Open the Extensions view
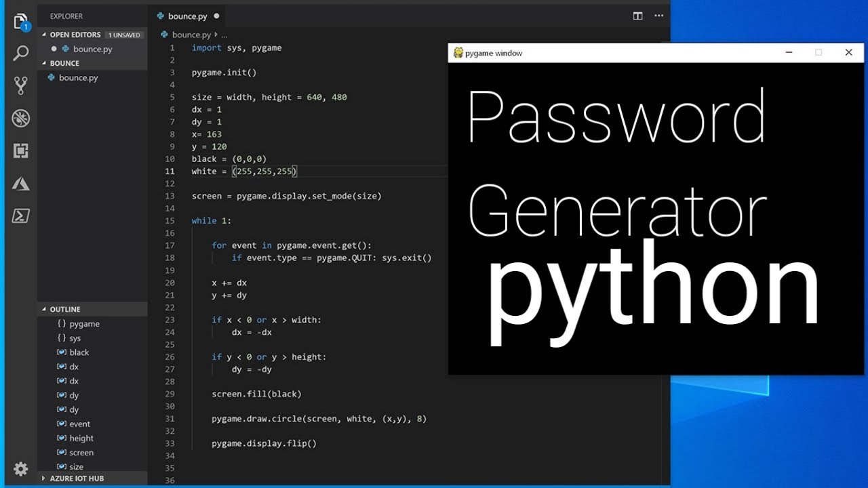 pos(20,150)
